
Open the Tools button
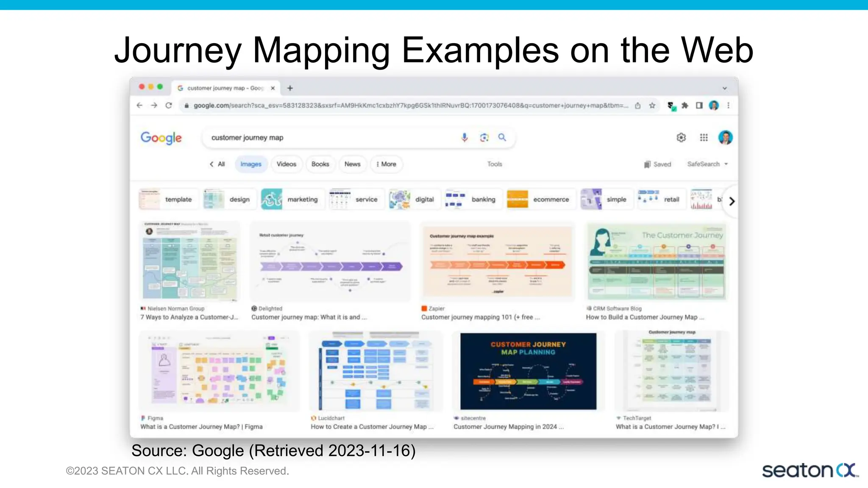pyautogui.click(x=495, y=164)
